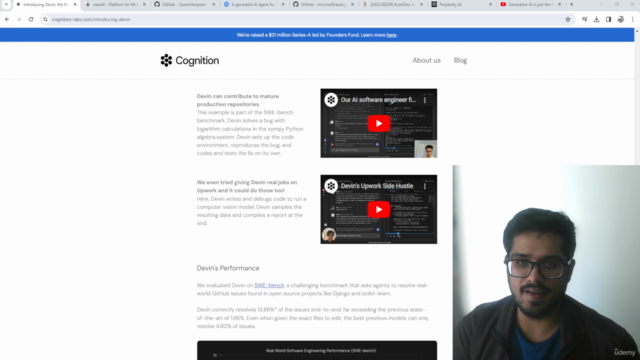Viewport: 640px width, 360px height.
Task: Toggle the browser side panel icon
Action: (609, 19)
